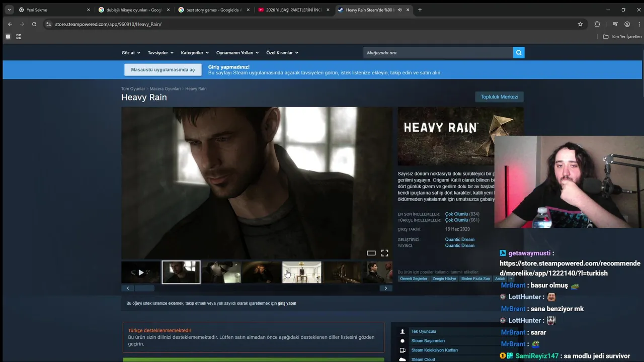Click the Tek Oyunculu person icon
644x362 pixels.
pyautogui.click(x=402, y=331)
